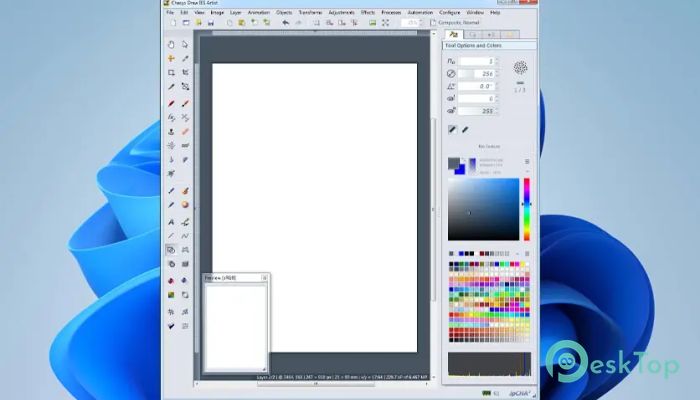Switch to the fourth yellow panel tab
The height and width of the screenshot is (400, 700).
(x=509, y=34)
